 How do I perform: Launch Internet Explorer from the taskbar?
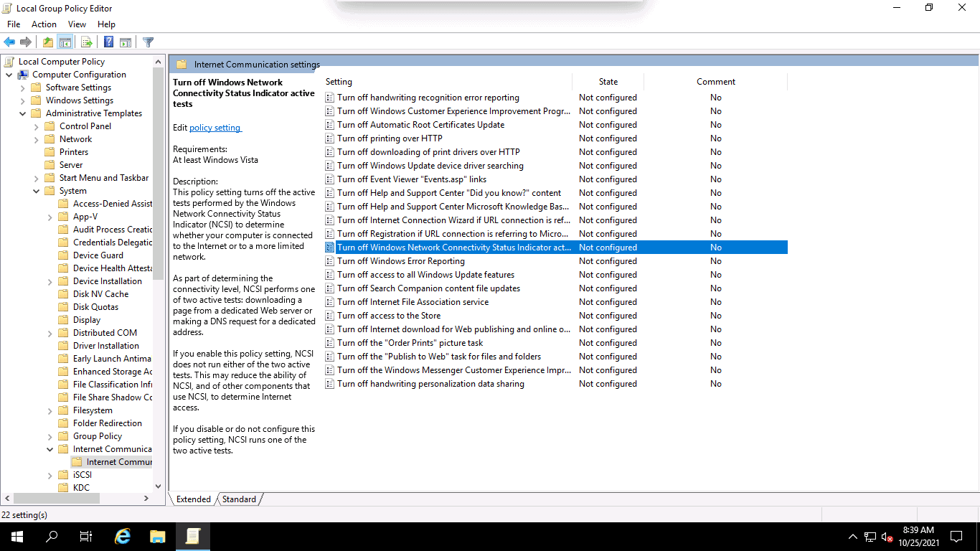[123, 537]
